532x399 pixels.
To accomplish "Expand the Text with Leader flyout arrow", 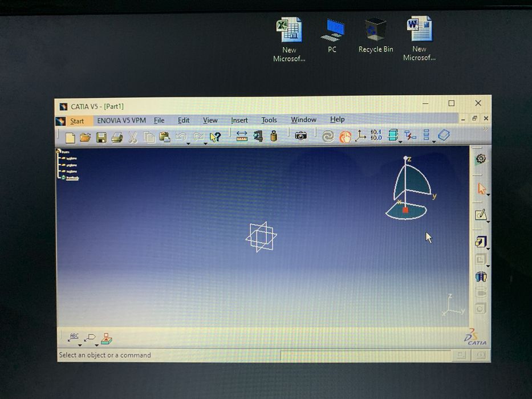I will click(80, 345).
